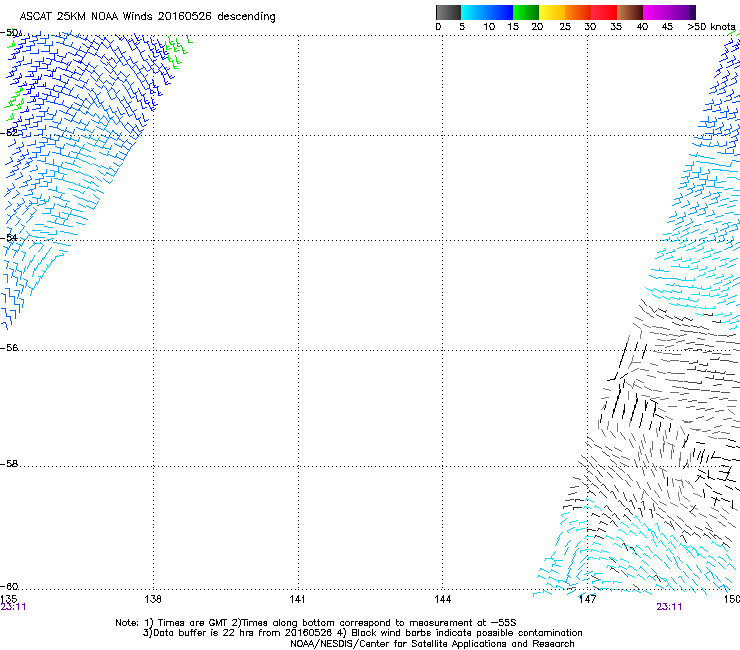Select the '-58' latitude axis label

coord(9,464)
